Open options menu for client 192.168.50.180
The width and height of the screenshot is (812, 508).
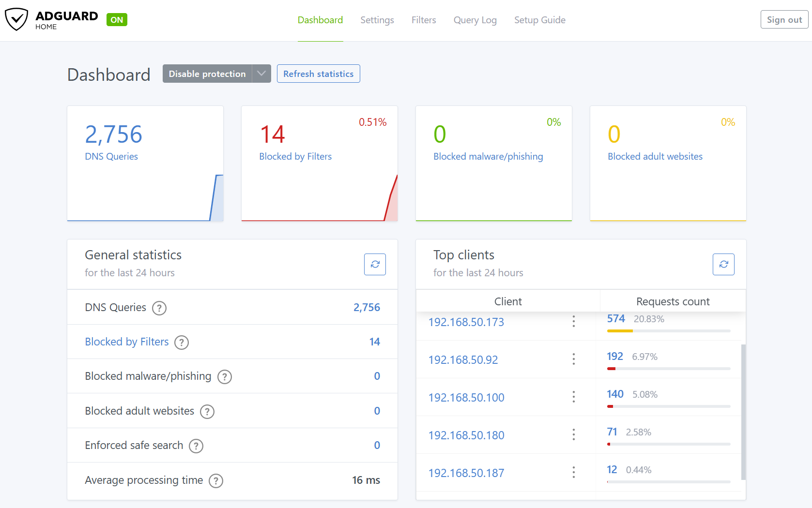pos(574,434)
